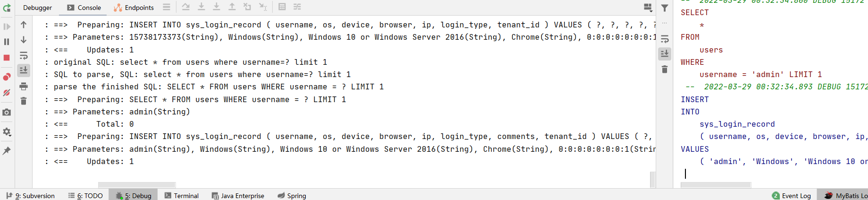Toggle the Pin Tab icon
The image size is (868, 200).
click(x=7, y=151)
